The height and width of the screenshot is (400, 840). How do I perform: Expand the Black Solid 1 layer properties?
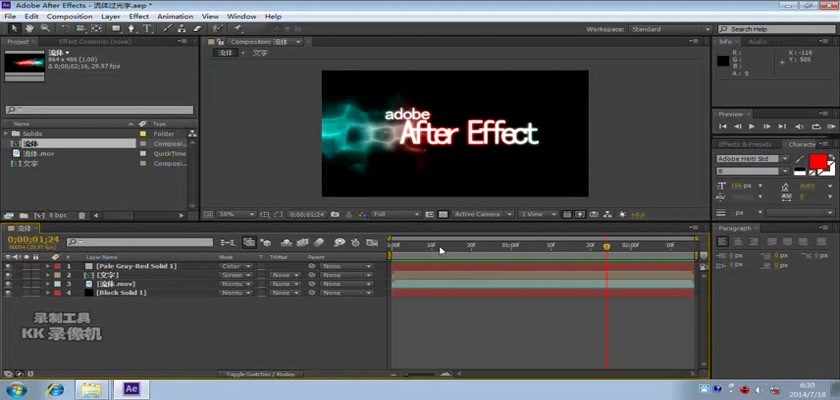48,293
